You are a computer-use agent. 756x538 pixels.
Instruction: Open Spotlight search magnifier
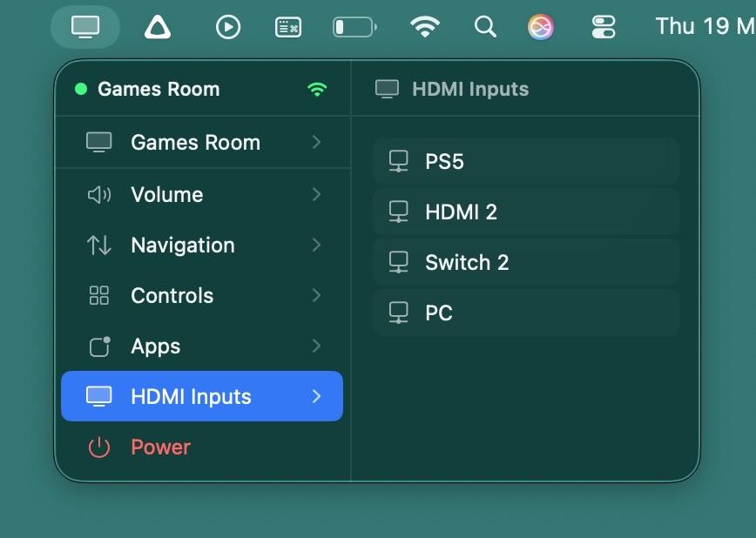485,27
